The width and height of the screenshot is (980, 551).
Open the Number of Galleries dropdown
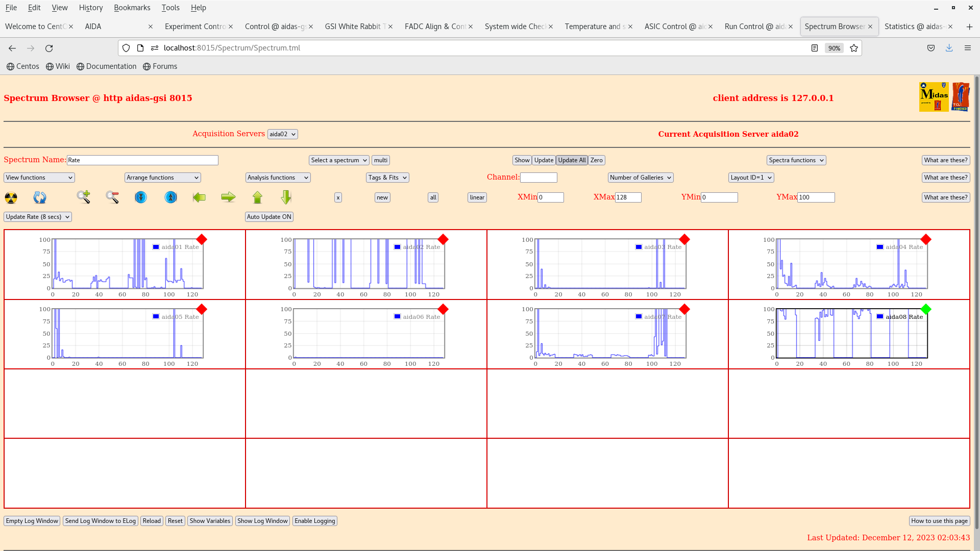tap(640, 177)
